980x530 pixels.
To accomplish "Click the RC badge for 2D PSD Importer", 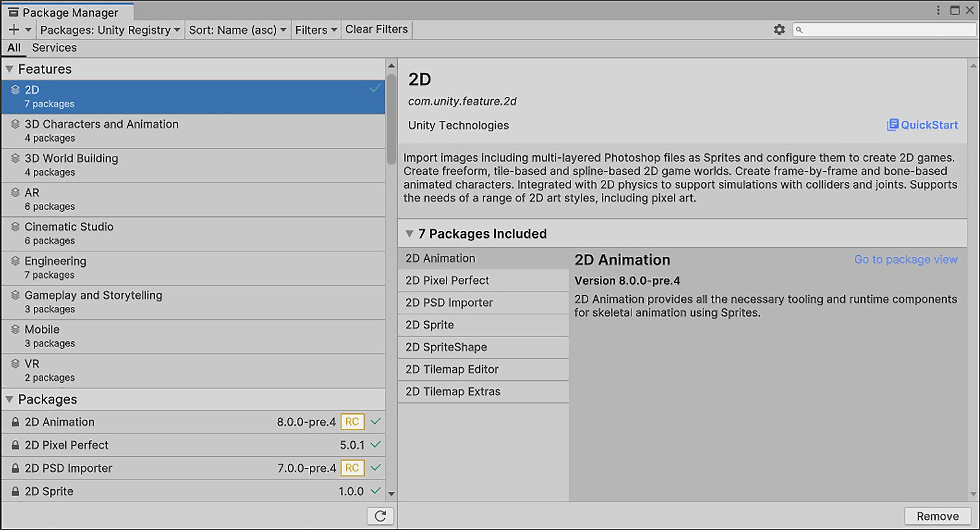I will (352, 468).
